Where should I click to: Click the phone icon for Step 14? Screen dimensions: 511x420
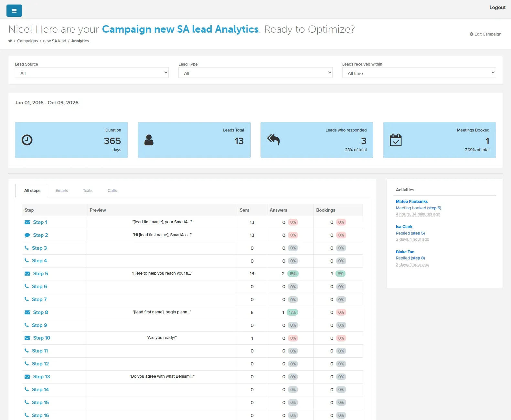point(27,389)
